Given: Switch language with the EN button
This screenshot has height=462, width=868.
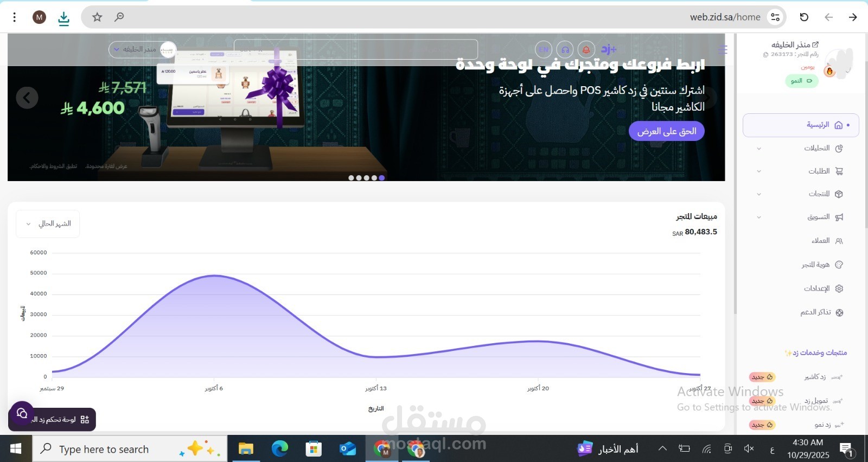Looking at the screenshot, I should [x=544, y=49].
